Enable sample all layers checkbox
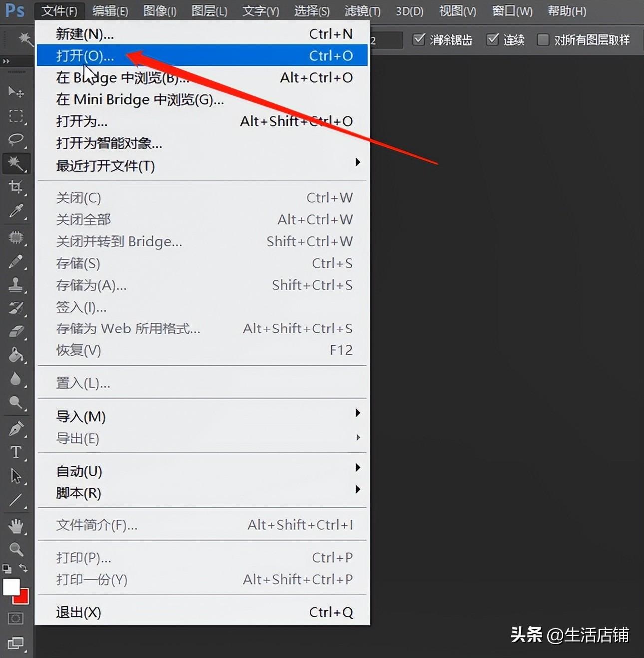644x658 pixels. [x=543, y=39]
